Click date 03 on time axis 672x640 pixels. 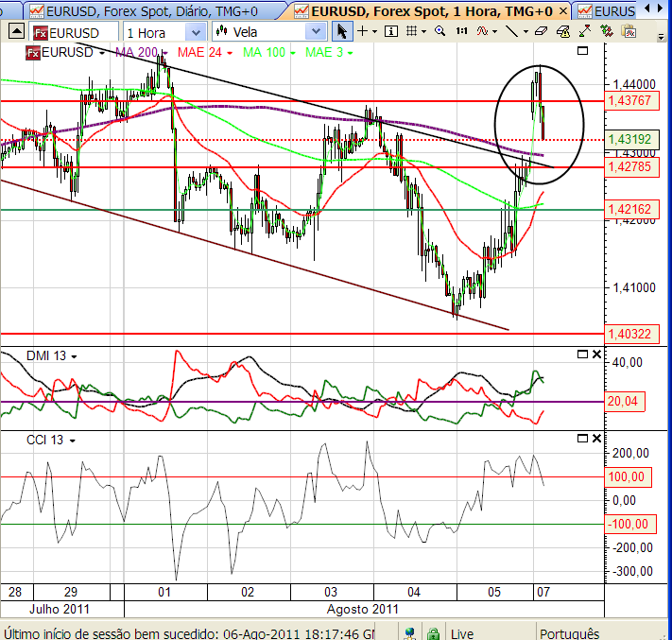[331, 592]
